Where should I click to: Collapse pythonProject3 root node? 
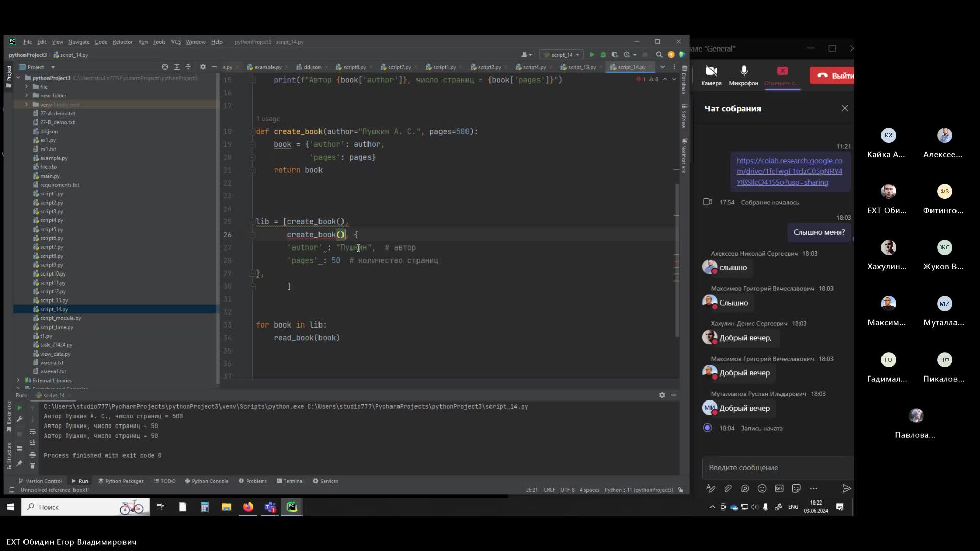18,78
